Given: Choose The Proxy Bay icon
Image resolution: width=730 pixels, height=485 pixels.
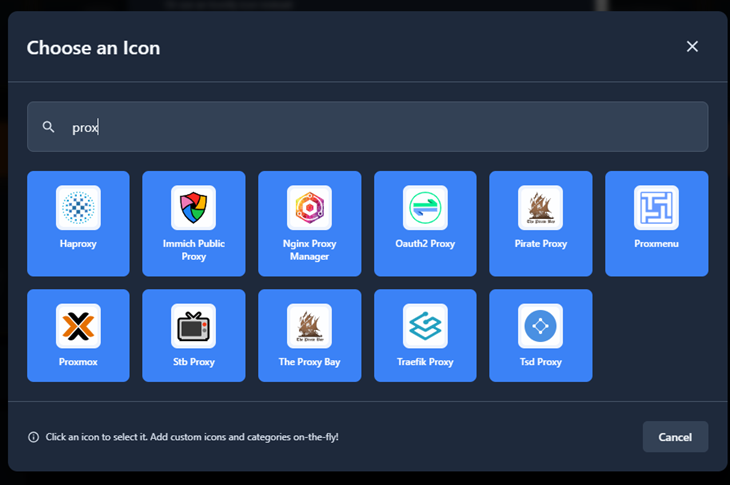Looking at the screenshot, I should tap(310, 336).
